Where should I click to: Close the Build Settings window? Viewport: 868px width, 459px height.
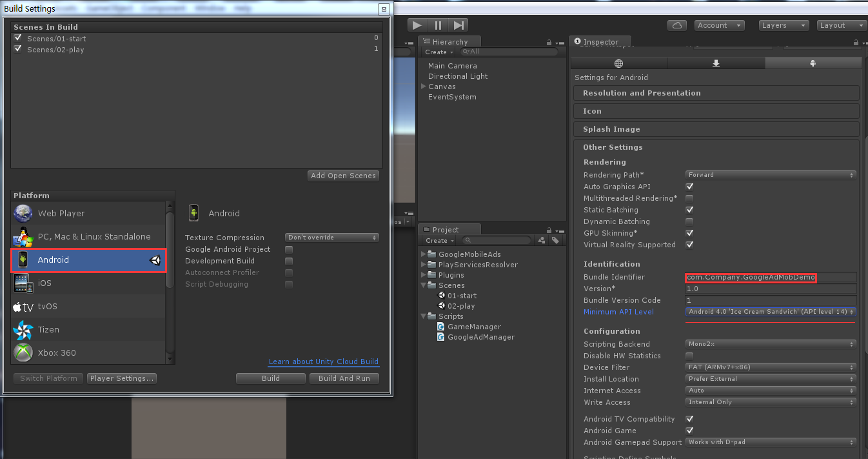(383, 9)
